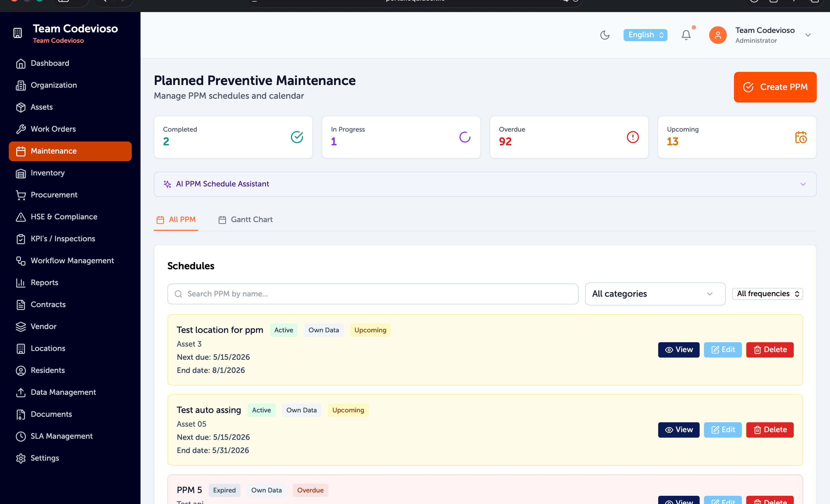830x504 pixels.
Task: Click the Vendor layers icon
Action: (x=21, y=326)
